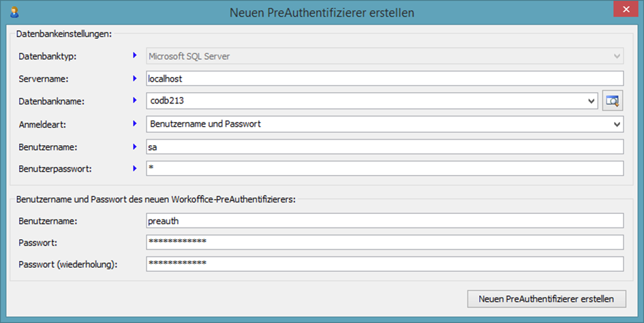Screen dimensions: 644x323
Task: Open the Datenbanktyp dropdown
Action: [616, 56]
